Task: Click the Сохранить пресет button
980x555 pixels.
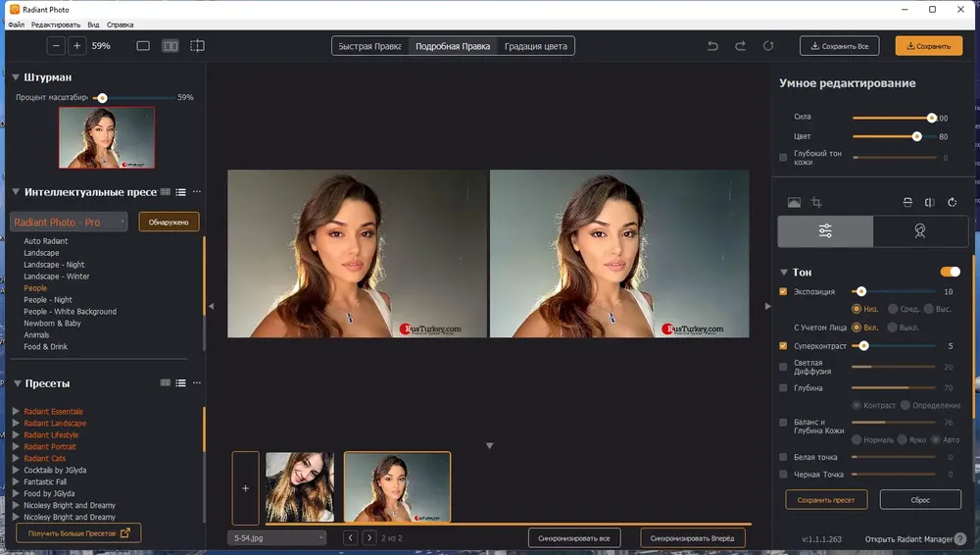Action: 826,500
